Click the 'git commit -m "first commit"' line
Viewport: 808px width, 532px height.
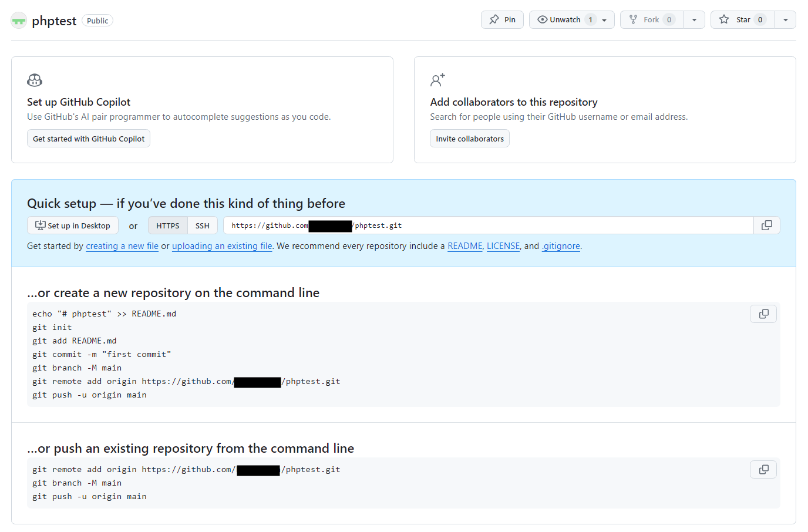click(102, 354)
